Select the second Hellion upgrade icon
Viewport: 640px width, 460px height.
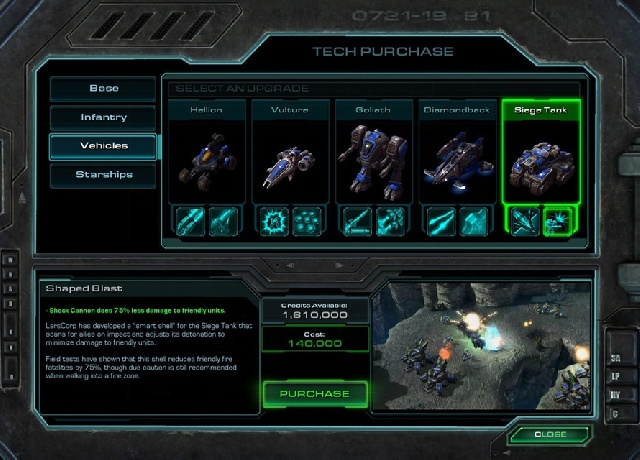click(223, 222)
